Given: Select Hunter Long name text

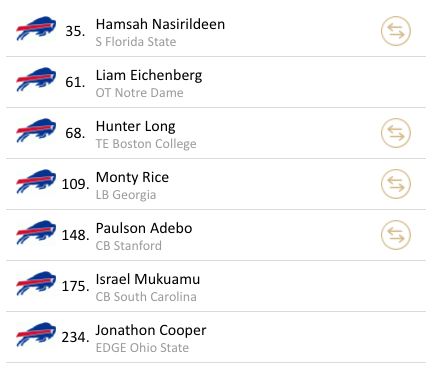Looking at the screenshot, I should [x=135, y=127].
